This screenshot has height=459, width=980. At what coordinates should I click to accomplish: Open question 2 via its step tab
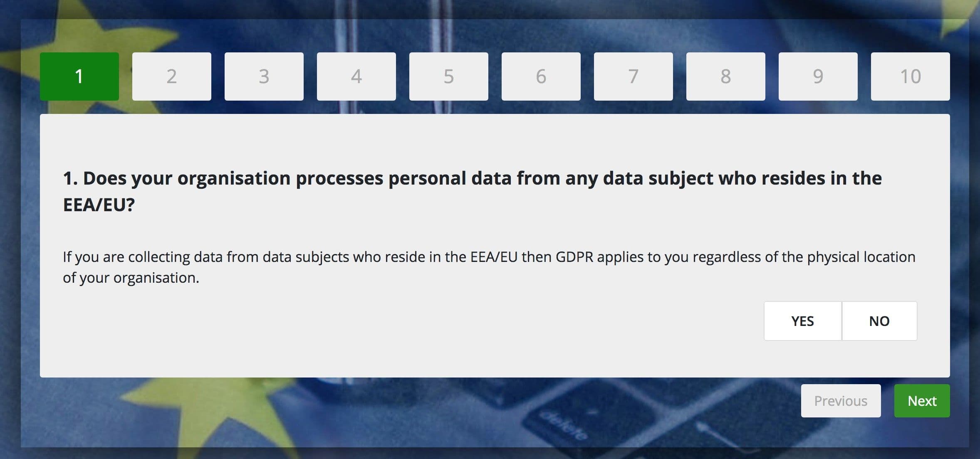pyautogui.click(x=171, y=76)
